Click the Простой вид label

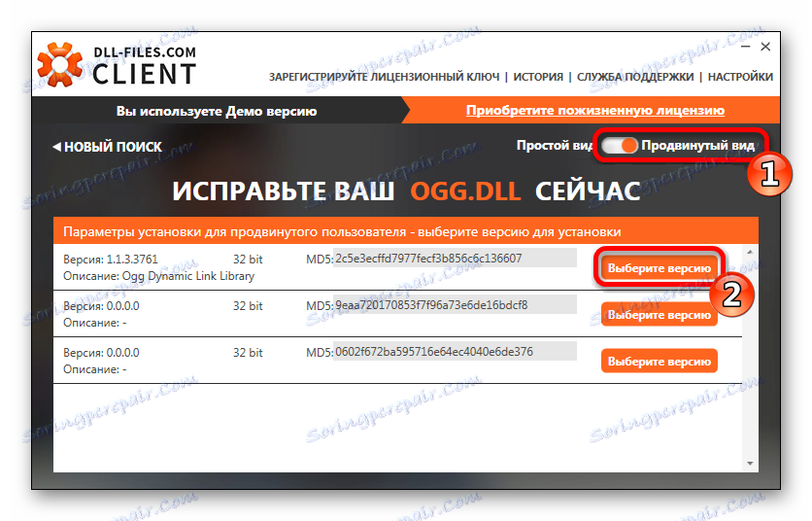coord(555,146)
